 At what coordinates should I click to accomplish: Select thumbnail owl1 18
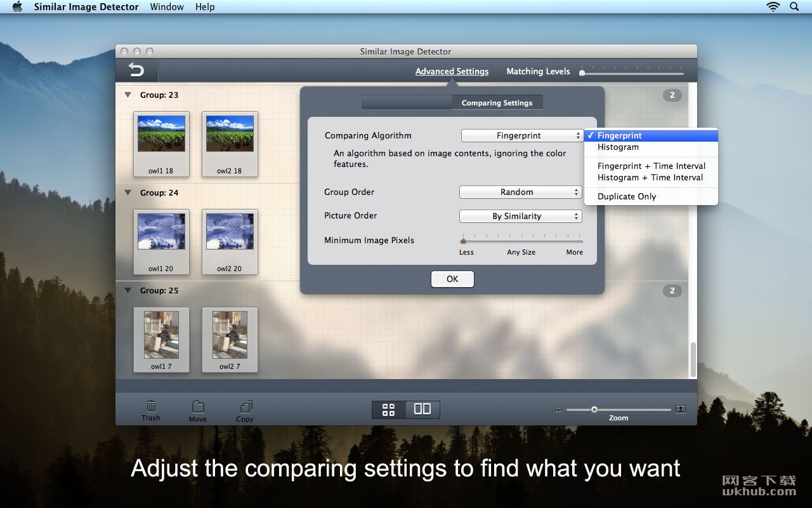pyautogui.click(x=161, y=144)
